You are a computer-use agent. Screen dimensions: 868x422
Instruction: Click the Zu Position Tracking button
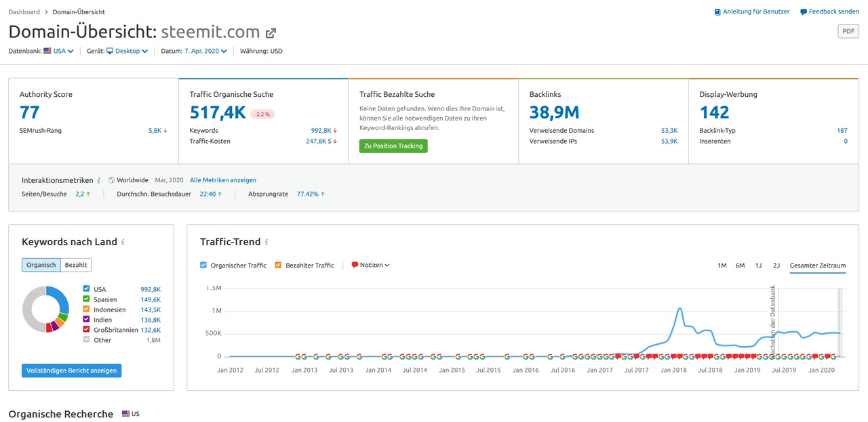[x=393, y=146]
